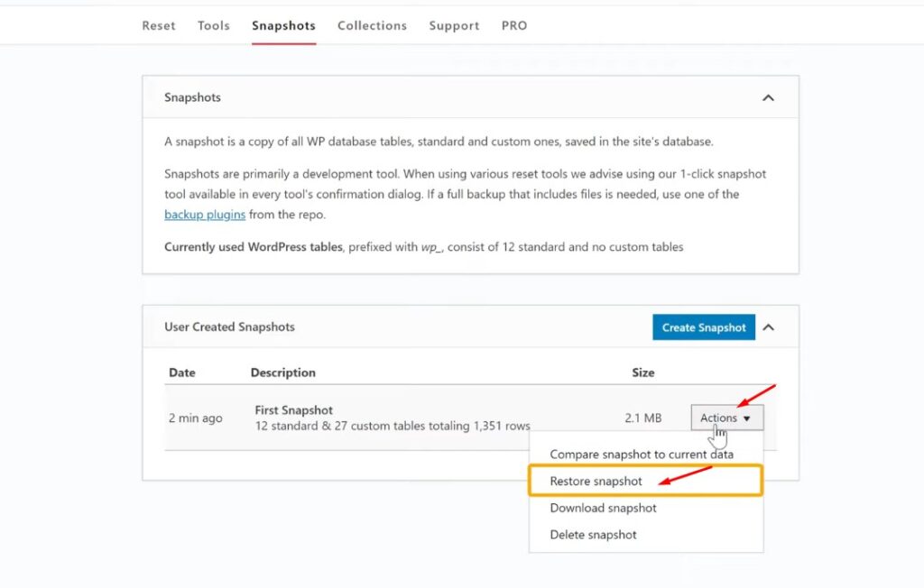Open the Reset tab
Image resolution: width=924 pixels, height=588 pixels.
click(158, 25)
